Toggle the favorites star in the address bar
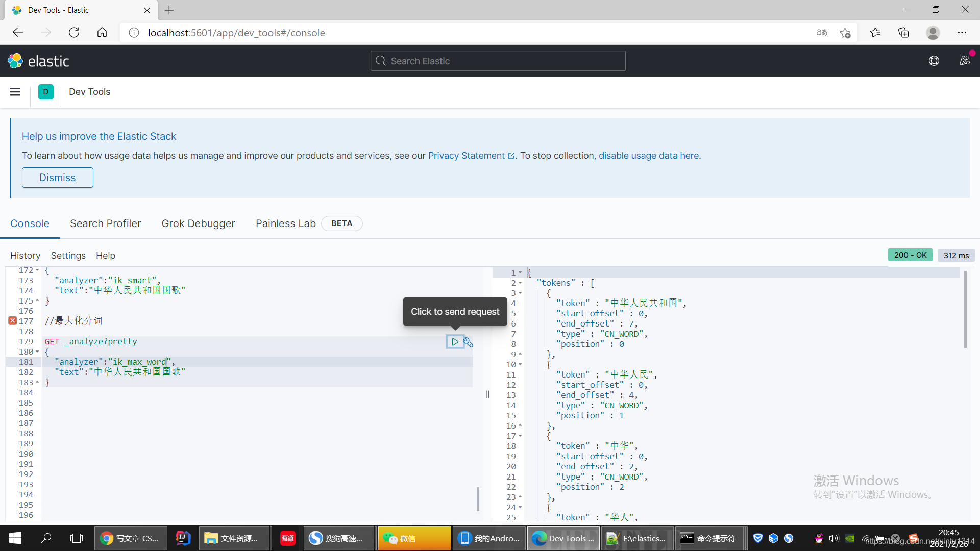Image resolution: width=980 pixels, height=551 pixels. 845,33
